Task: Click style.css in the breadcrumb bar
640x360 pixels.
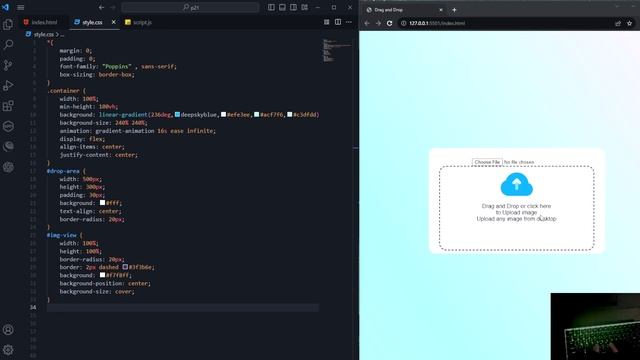Action: click(x=44, y=34)
